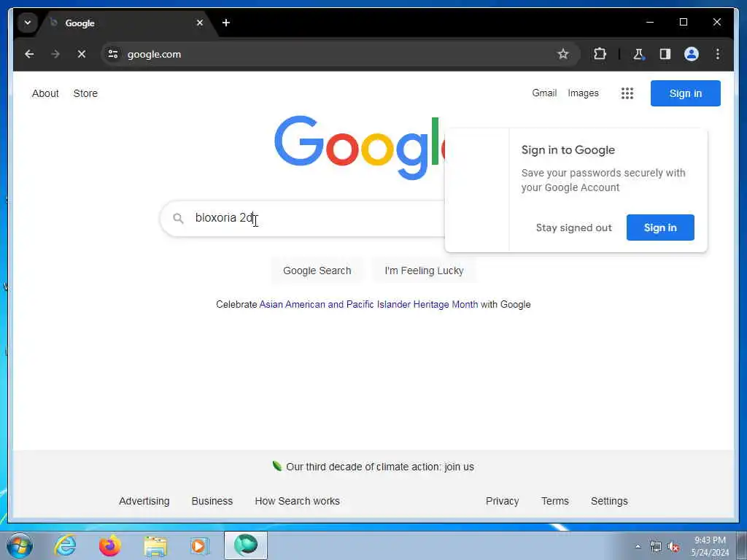The image size is (747, 560).
Task: Close the Google tab
Action: [x=200, y=23]
